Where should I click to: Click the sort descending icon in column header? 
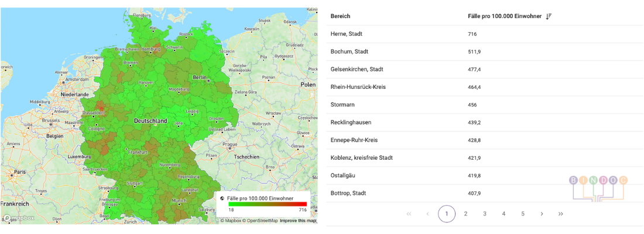pyautogui.click(x=549, y=16)
